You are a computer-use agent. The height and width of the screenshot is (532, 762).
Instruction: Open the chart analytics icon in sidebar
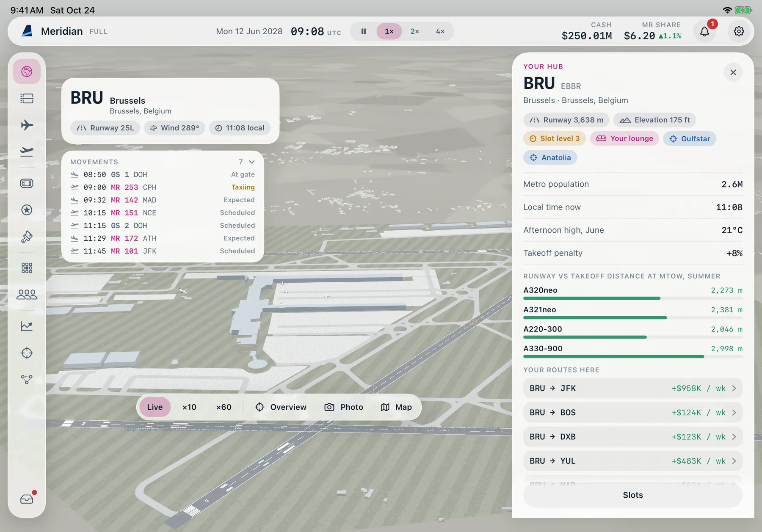(27, 326)
